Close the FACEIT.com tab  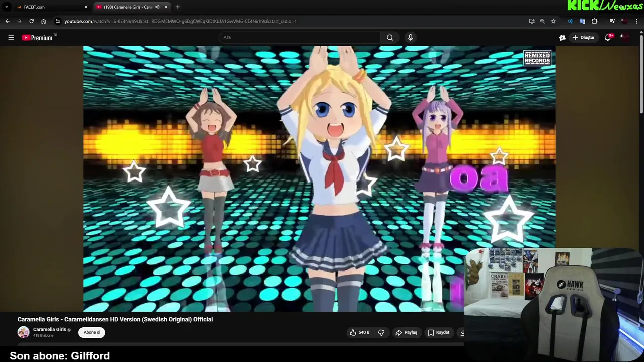click(x=86, y=7)
